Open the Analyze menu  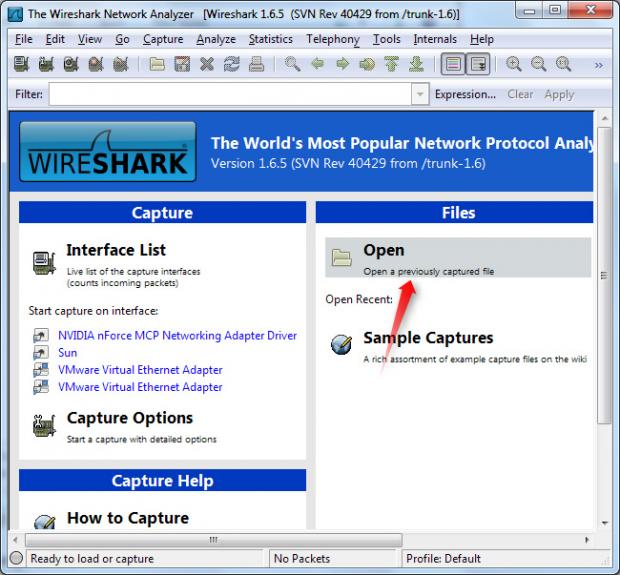click(x=216, y=39)
